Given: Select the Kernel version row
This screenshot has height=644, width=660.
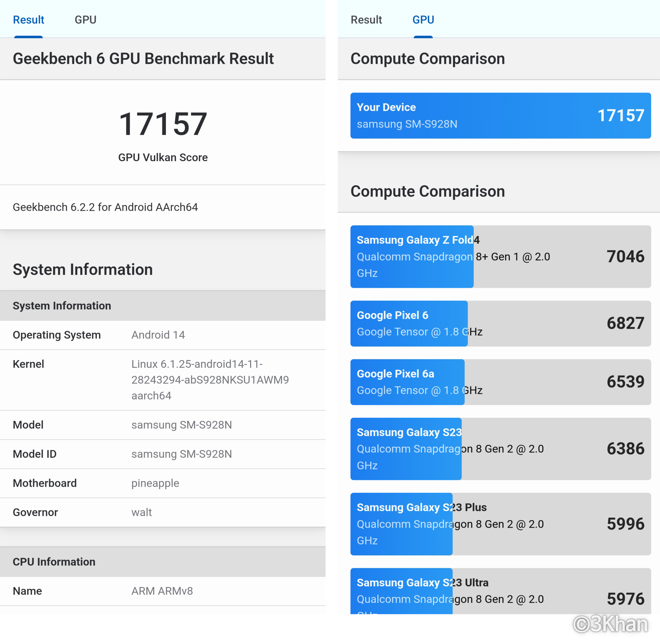Looking at the screenshot, I should [x=163, y=380].
